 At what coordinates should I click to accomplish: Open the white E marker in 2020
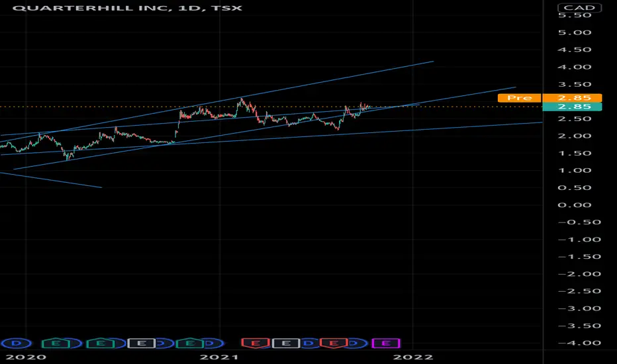tap(141, 343)
